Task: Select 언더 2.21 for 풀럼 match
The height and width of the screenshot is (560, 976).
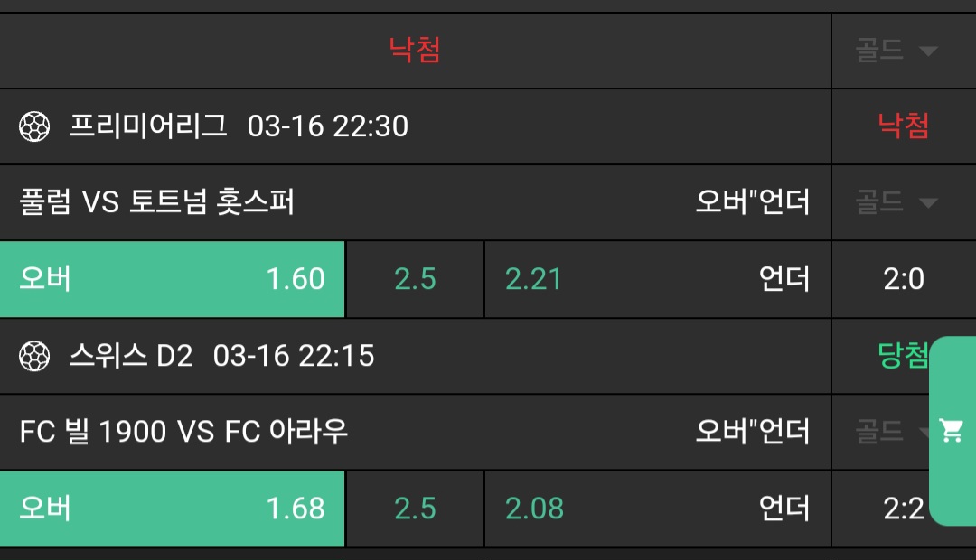Action: [x=657, y=279]
